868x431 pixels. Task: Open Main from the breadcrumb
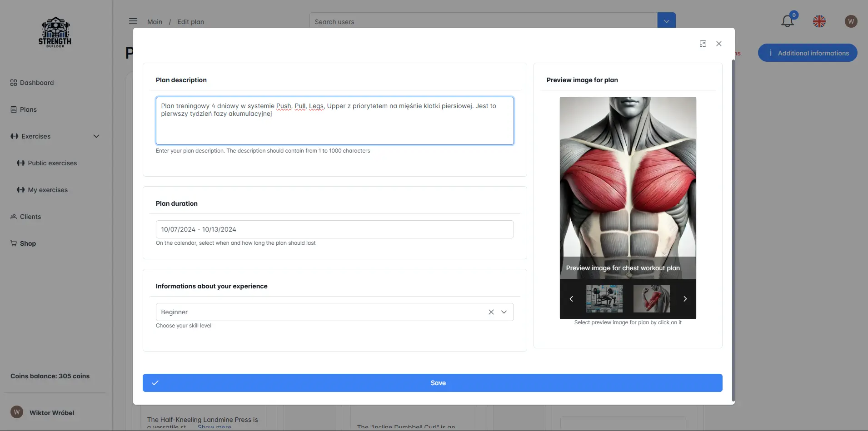(x=155, y=21)
